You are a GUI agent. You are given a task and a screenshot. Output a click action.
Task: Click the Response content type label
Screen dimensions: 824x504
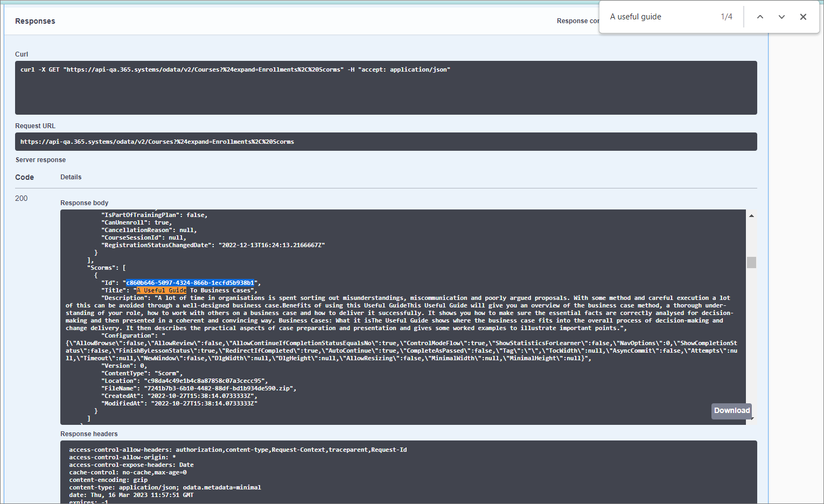[577, 21]
